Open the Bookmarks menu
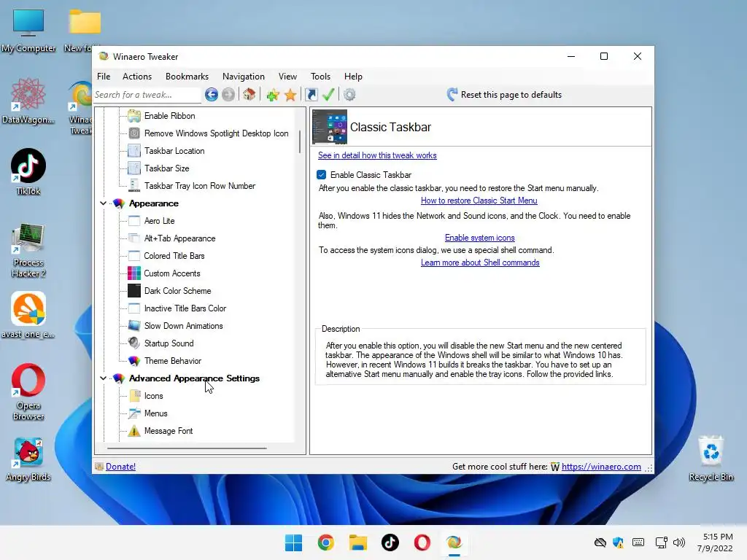The width and height of the screenshot is (747, 560). [187, 76]
